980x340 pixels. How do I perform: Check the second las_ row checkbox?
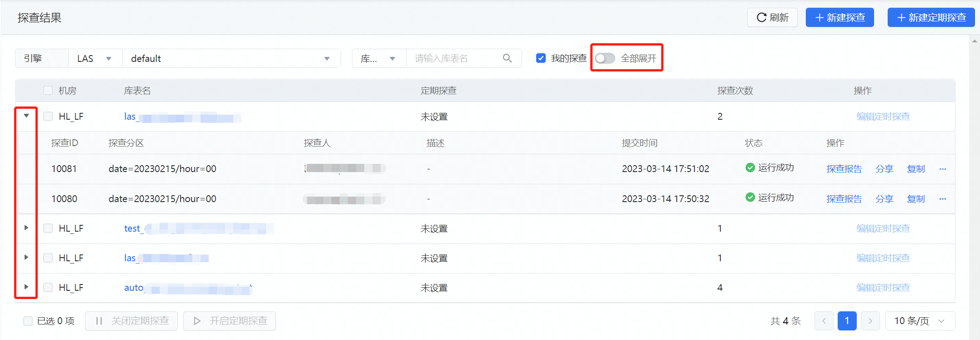(48, 258)
